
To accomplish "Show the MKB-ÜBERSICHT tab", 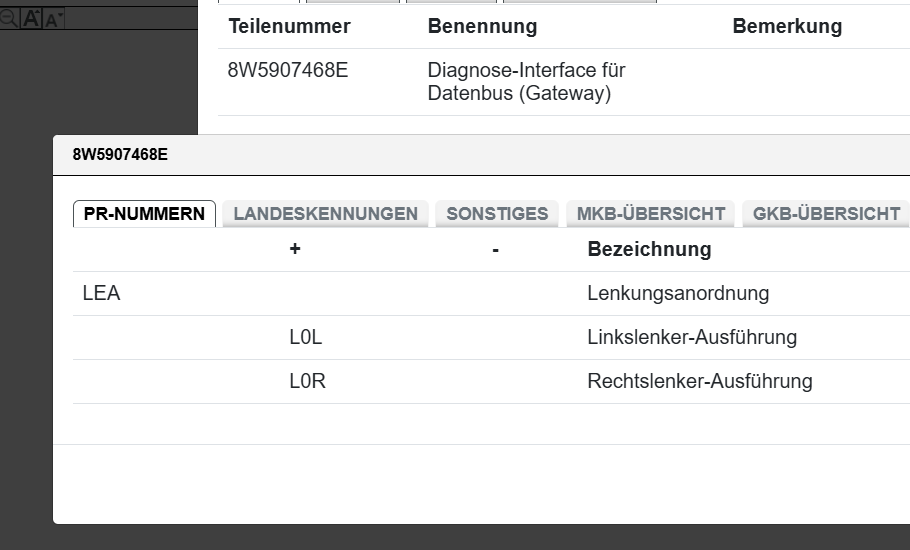I will pyautogui.click(x=650, y=213).
